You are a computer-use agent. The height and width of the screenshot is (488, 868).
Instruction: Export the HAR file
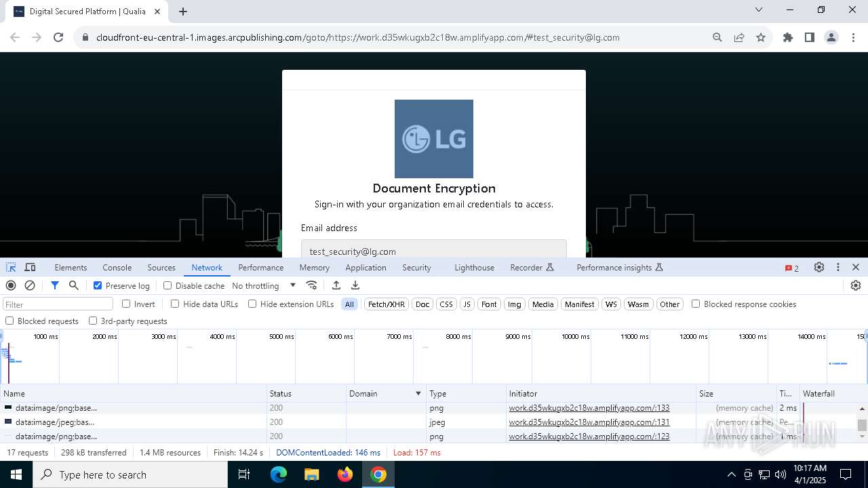[x=355, y=286]
